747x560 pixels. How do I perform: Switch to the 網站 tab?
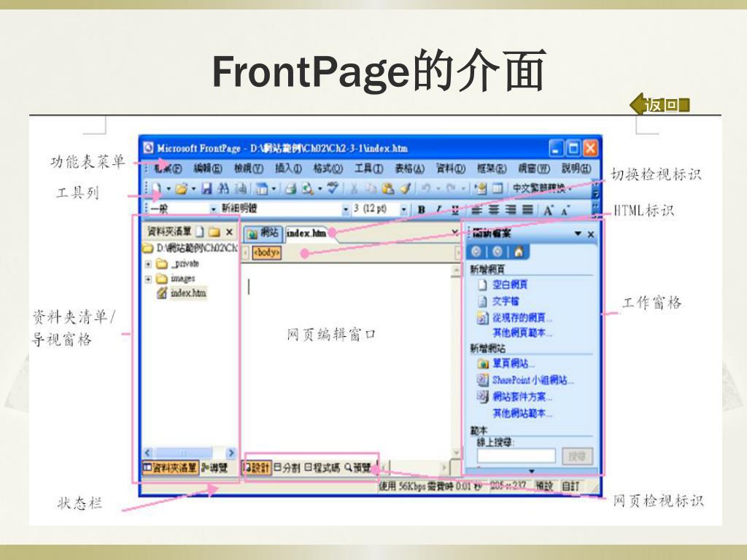pos(263,233)
